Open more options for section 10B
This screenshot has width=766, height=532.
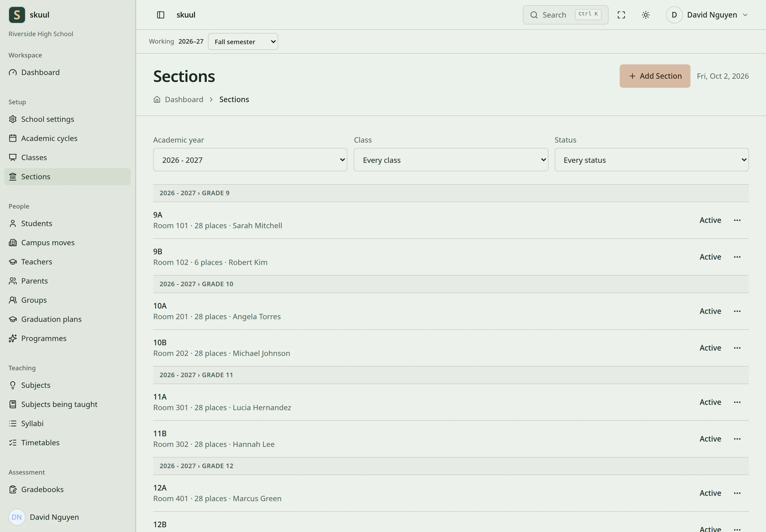pyautogui.click(x=737, y=348)
